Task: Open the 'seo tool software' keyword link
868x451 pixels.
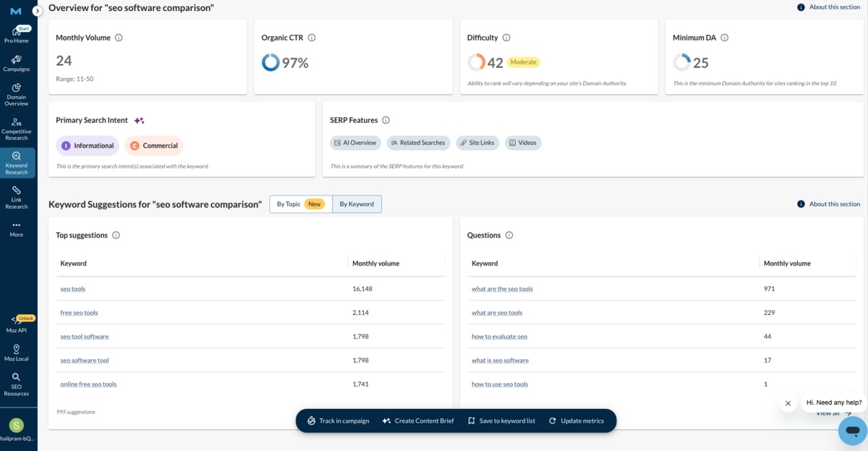Action: pos(85,337)
